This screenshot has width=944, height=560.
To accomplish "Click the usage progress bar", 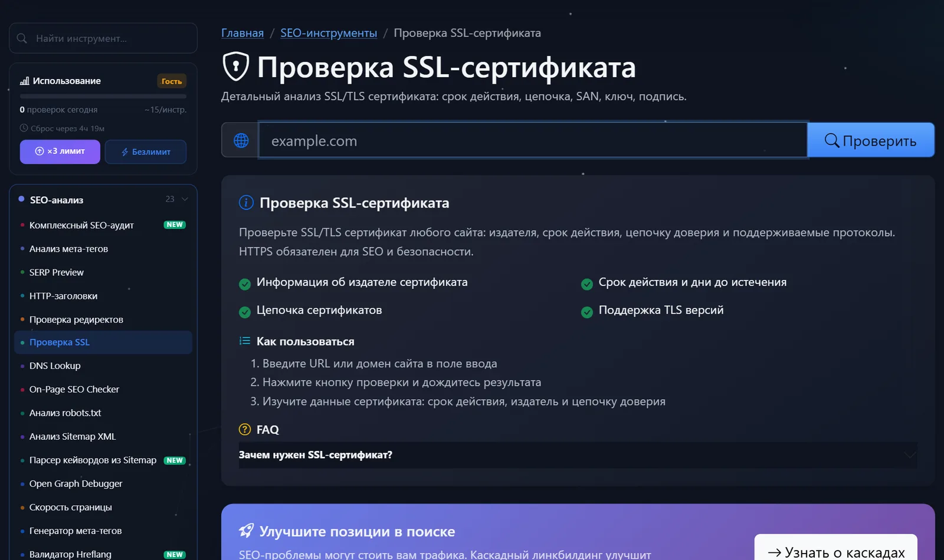I will pos(103,96).
